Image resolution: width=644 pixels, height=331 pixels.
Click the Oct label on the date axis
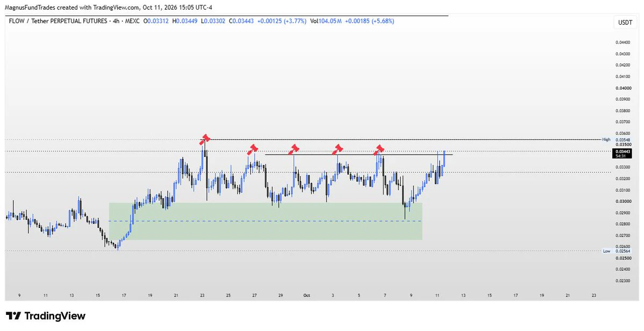coord(306,296)
